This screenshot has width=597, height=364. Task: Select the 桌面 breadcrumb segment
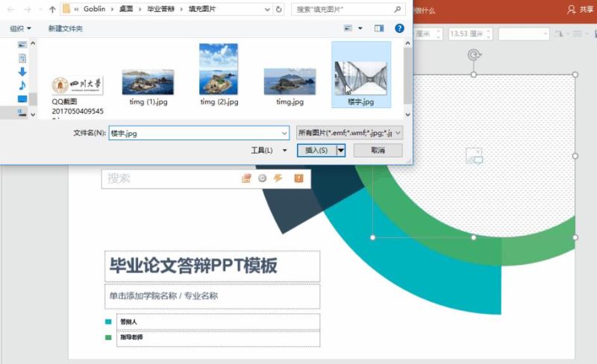126,9
